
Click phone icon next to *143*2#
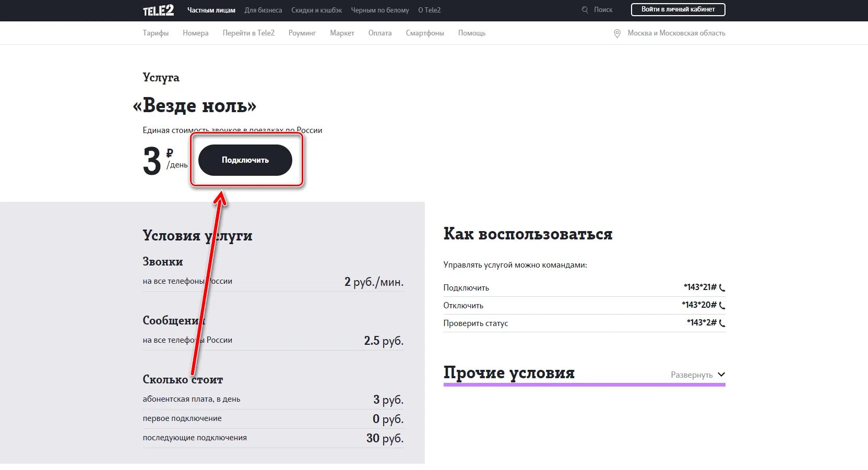click(x=722, y=323)
